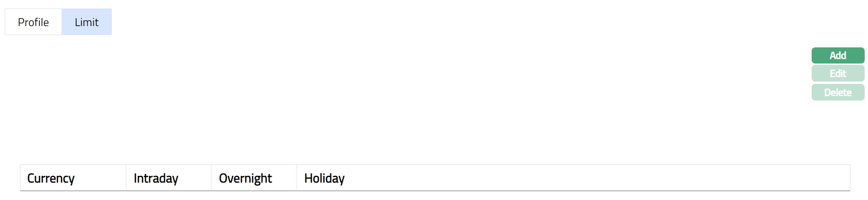Add a new currency limit entry
This screenshot has height=200, width=868.
(x=838, y=55)
